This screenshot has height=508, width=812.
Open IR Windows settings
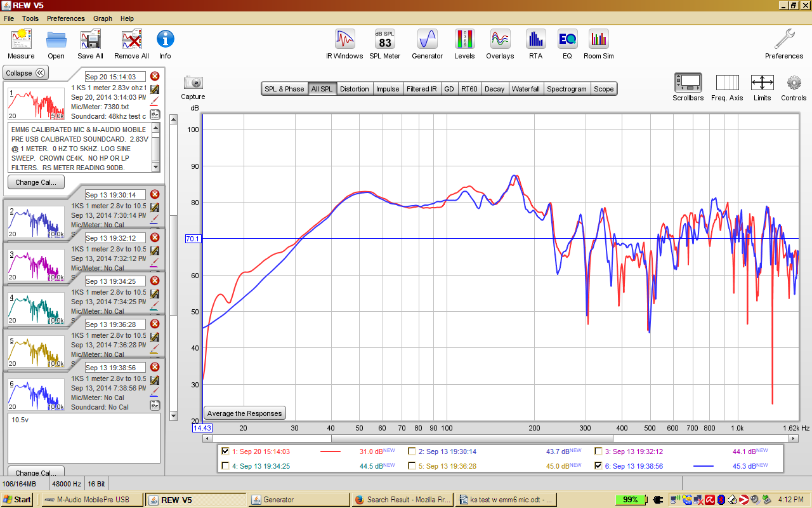coord(344,39)
